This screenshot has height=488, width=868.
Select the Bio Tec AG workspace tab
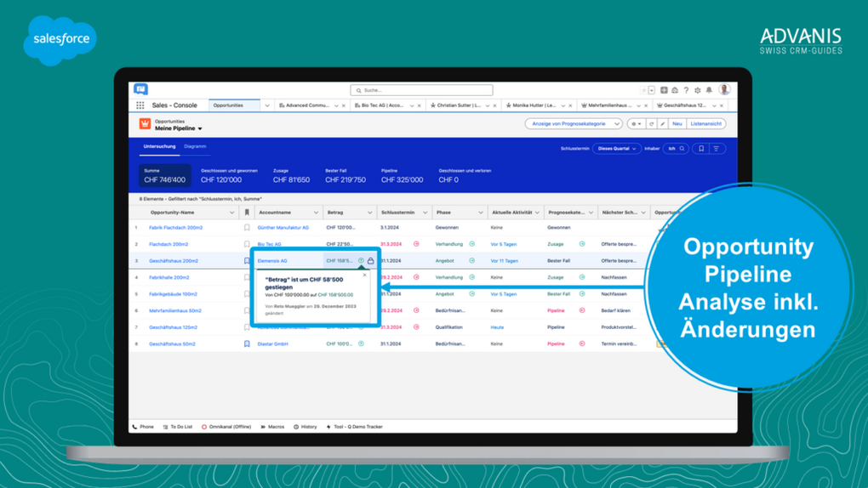pos(382,105)
